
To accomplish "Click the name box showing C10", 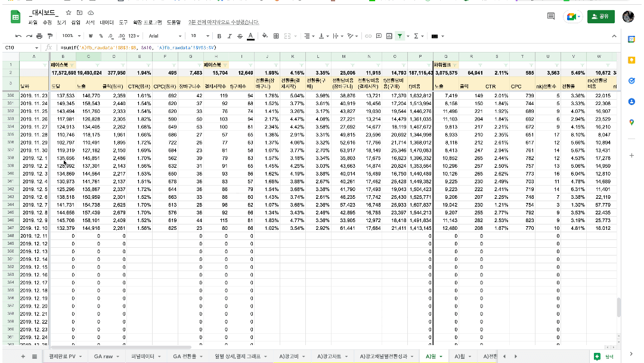I will point(20,48).
